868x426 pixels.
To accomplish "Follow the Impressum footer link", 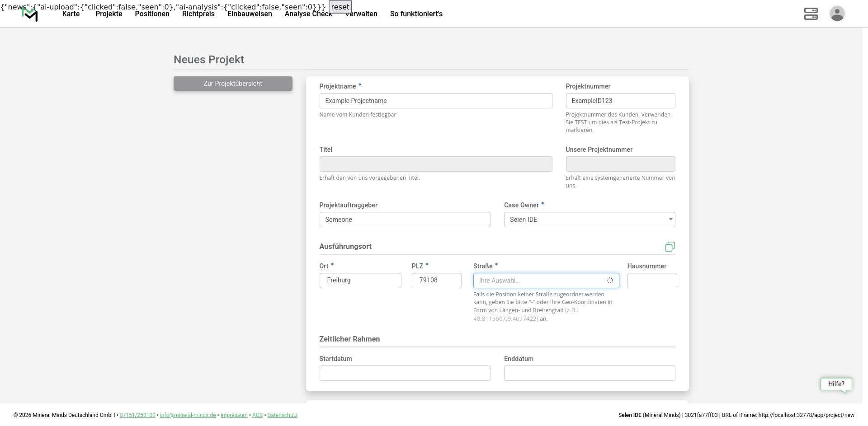I will 234,415.
